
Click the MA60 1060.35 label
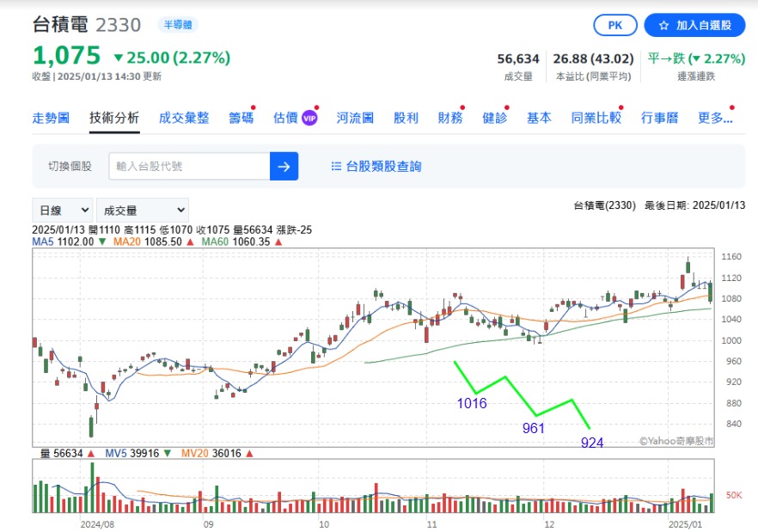click(x=235, y=242)
